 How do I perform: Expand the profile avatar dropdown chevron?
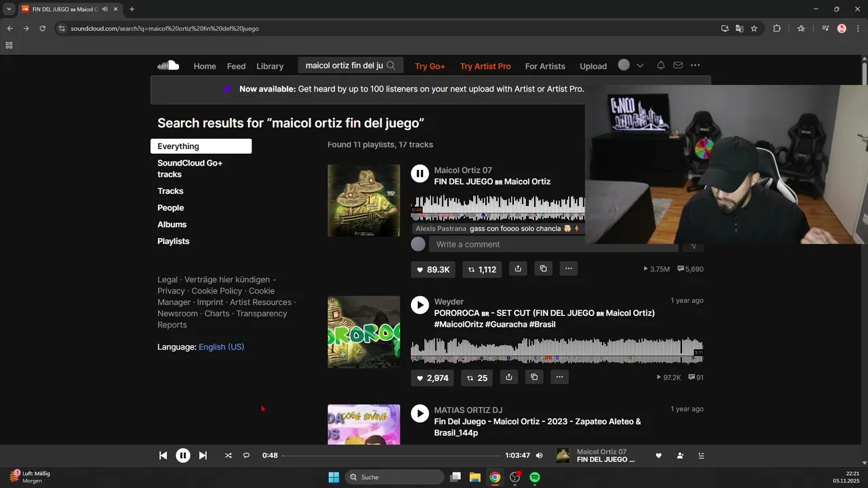pyautogui.click(x=639, y=66)
